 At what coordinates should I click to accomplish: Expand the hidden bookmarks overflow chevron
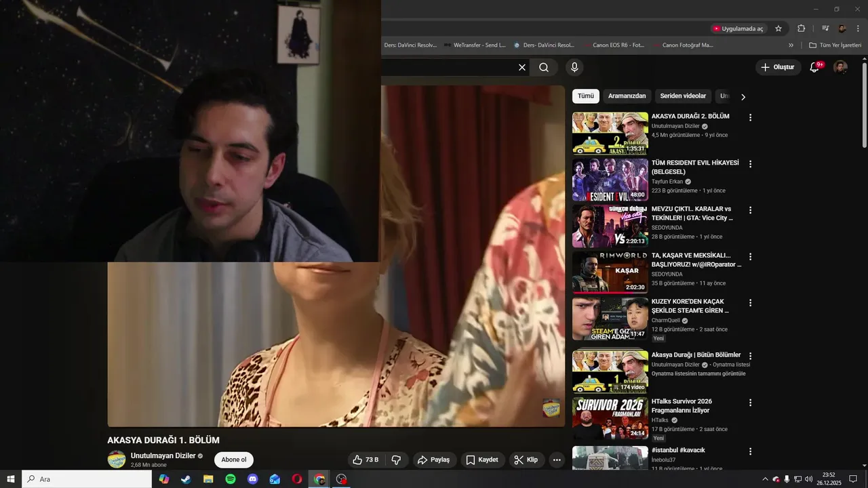(x=791, y=45)
